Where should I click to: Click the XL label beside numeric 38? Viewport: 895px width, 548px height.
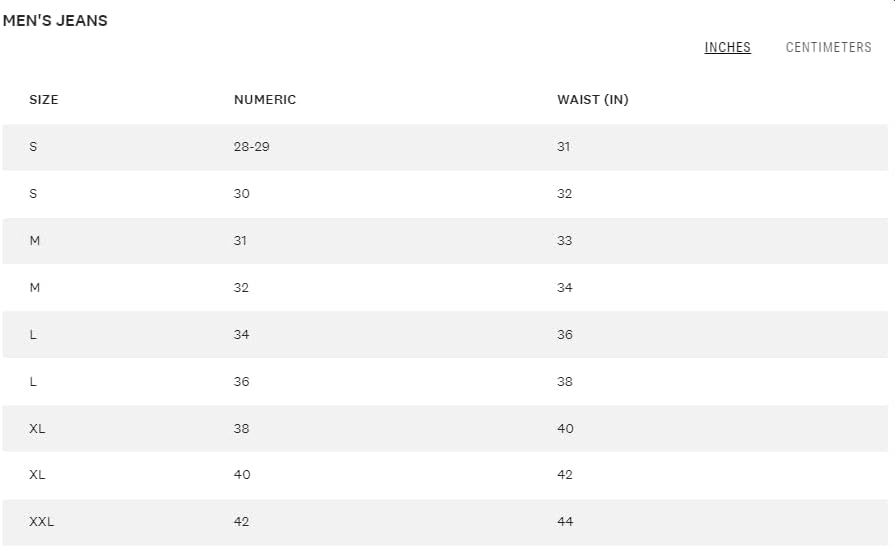click(x=38, y=429)
